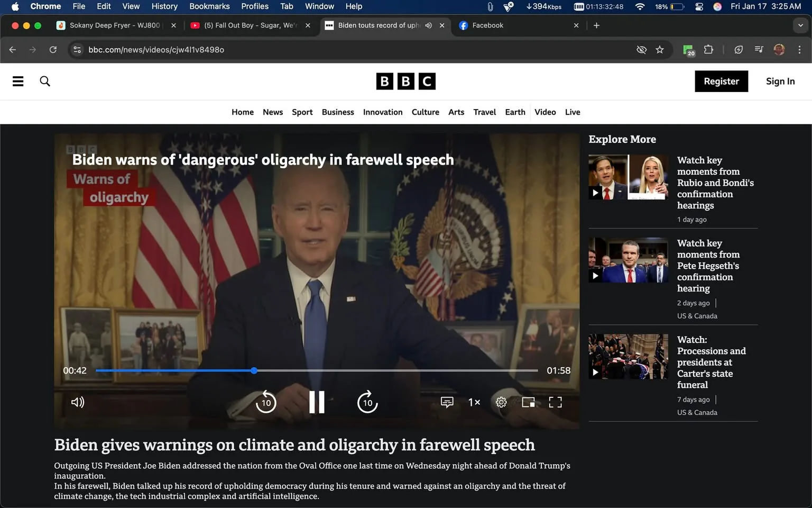This screenshot has height=508, width=812.
Task: Switch to the Facebook tab
Action: click(487, 25)
